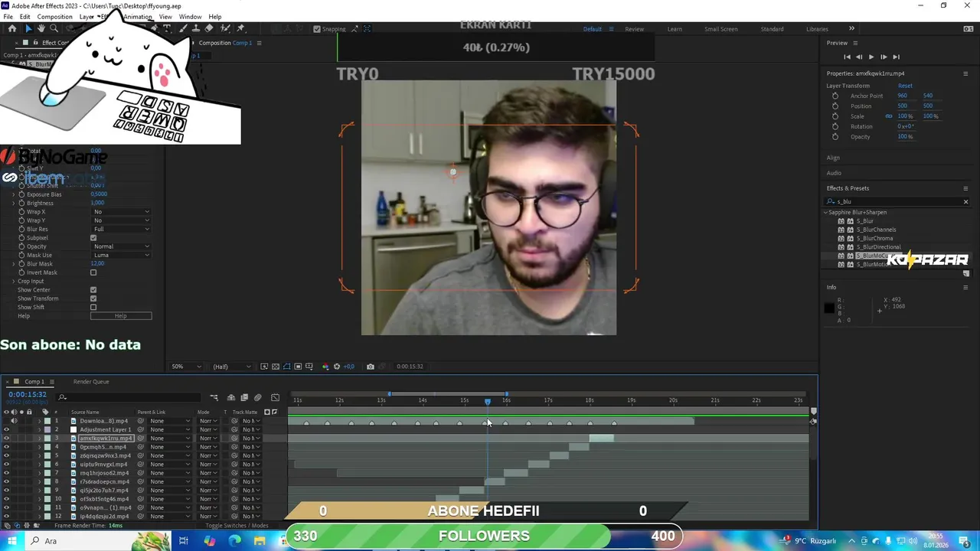This screenshot has width=980, height=551.
Task: Click the Scale constrain proportions link icon
Action: coord(889,116)
